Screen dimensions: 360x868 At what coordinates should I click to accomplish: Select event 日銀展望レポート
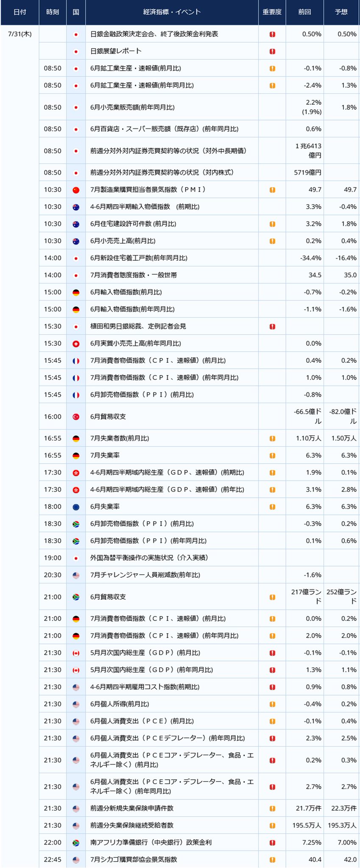click(x=116, y=51)
